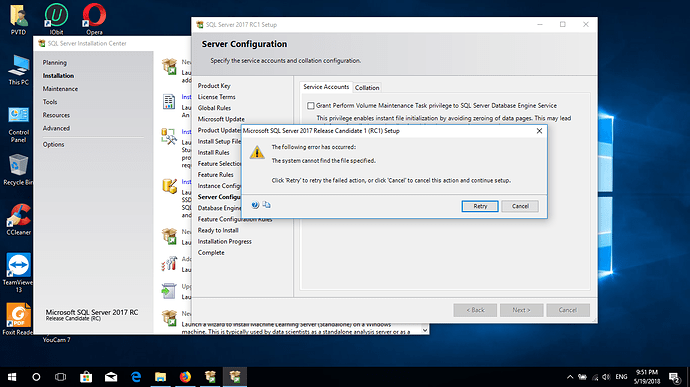Cancel the failed action in error dialog
This screenshot has height=387, width=690.
point(520,206)
